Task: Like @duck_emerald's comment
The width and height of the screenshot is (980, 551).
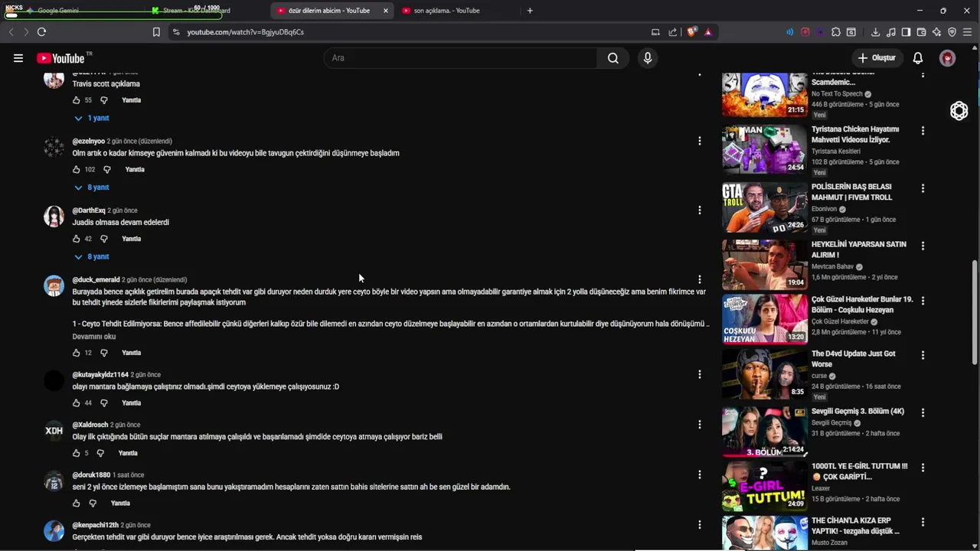Action: [76, 353]
